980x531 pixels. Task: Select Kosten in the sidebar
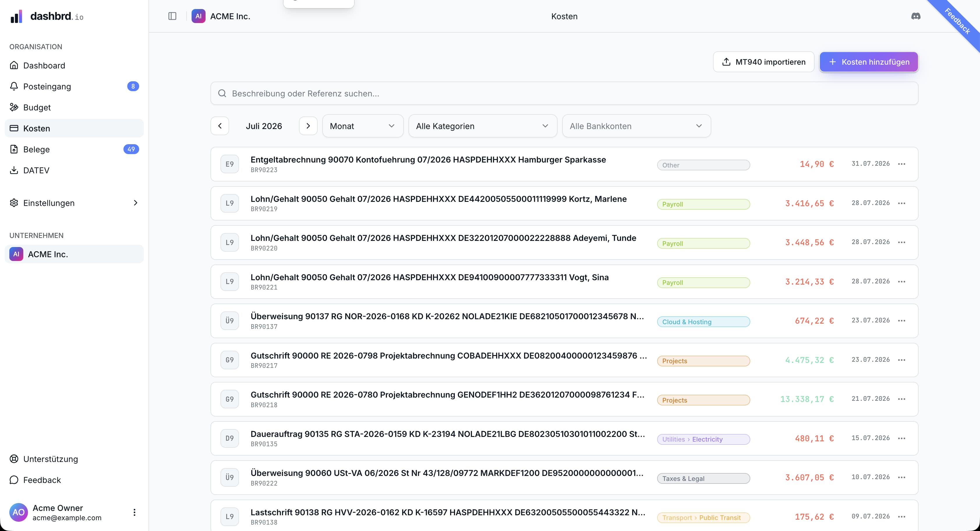pyautogui.click(x=74, y=128)
